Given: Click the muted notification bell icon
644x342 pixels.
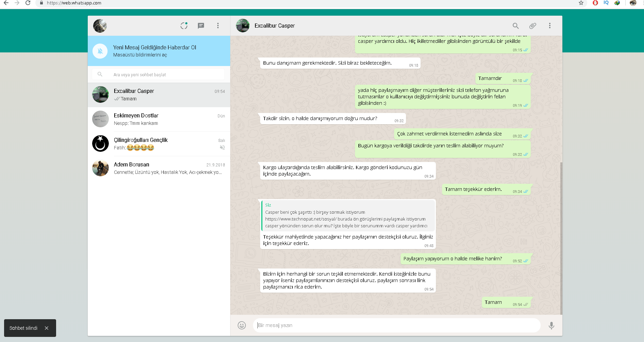Looking at the screenshot, I should [100, 51].
